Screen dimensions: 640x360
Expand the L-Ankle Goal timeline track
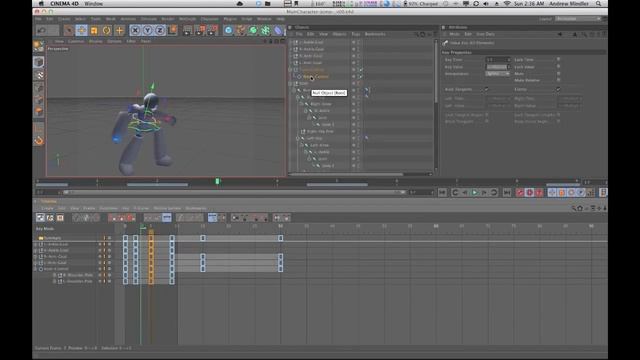[x=36, y=244]
